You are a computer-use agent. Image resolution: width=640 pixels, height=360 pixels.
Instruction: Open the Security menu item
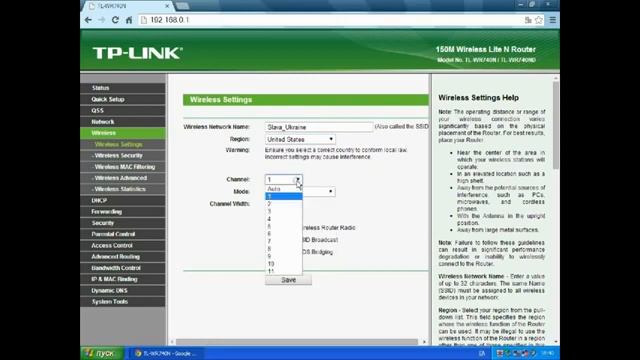tap(123, 223)
